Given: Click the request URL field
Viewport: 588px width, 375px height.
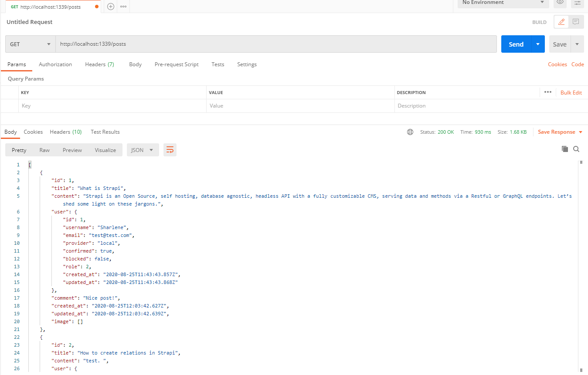Looking at the screenshot, I should [x=276, y=44].
